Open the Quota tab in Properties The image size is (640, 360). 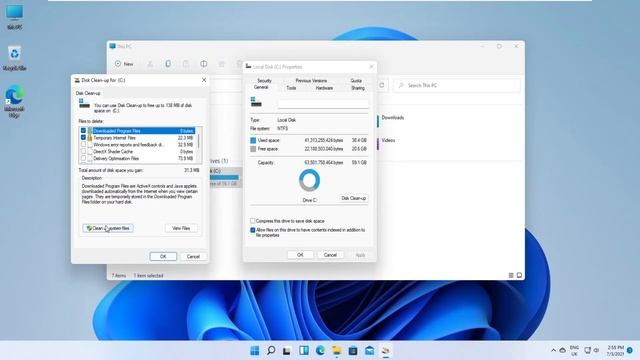point(356,81)
